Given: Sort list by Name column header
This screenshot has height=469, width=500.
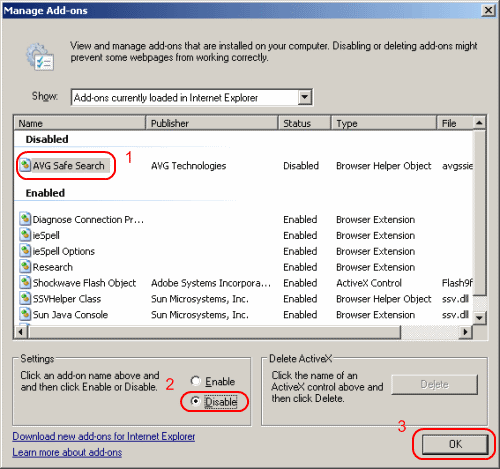Looking at the screenshot, I should coord(80,123).
